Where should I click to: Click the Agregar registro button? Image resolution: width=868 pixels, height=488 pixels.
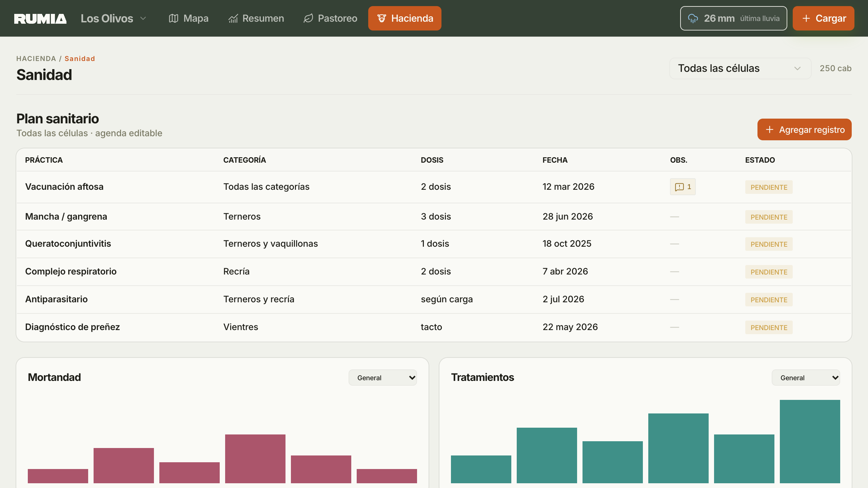pos(805,129)
